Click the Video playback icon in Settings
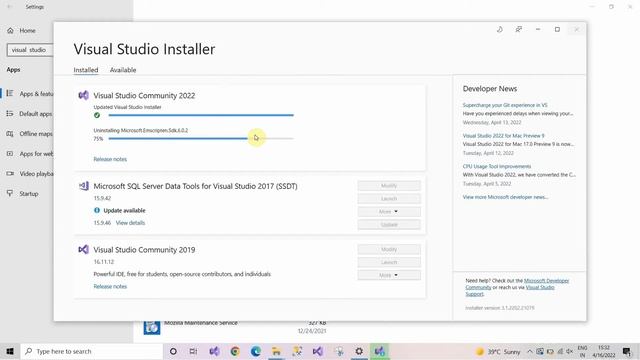 (10, 173)
